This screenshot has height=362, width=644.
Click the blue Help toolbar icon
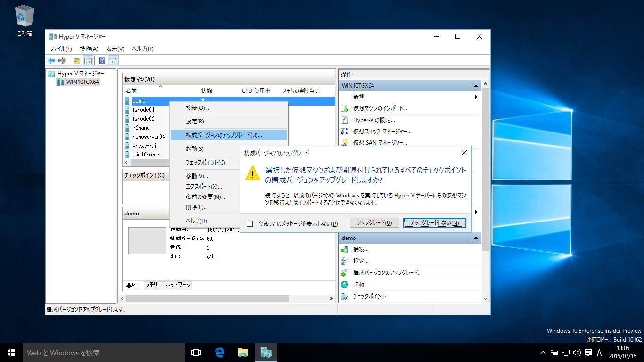click(x=102, y=60)
